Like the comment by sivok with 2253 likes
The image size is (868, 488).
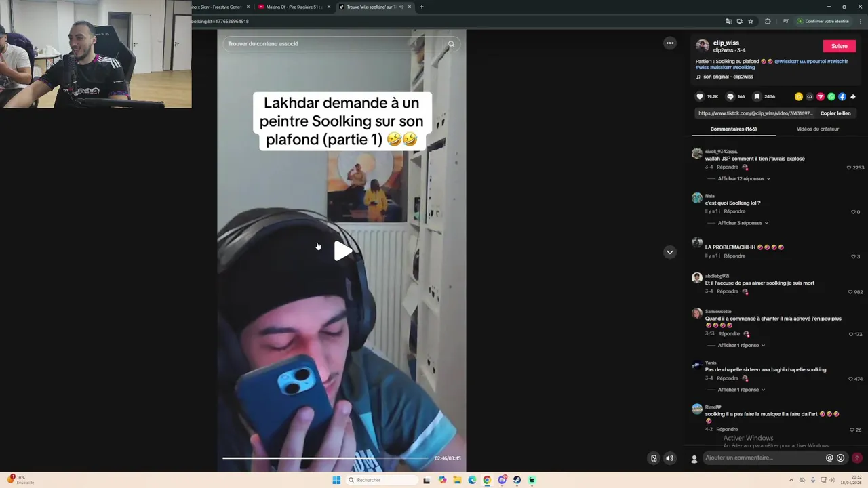849,167
